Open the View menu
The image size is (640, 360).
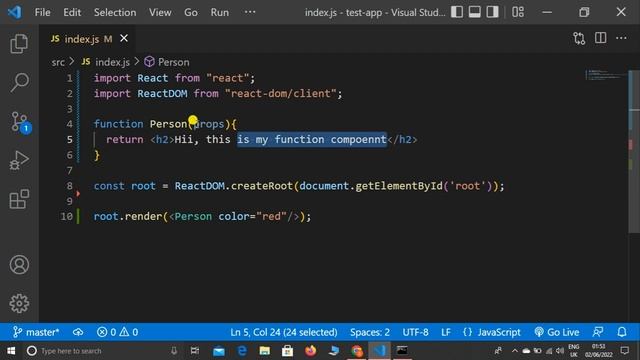click(x=160, y=12)
